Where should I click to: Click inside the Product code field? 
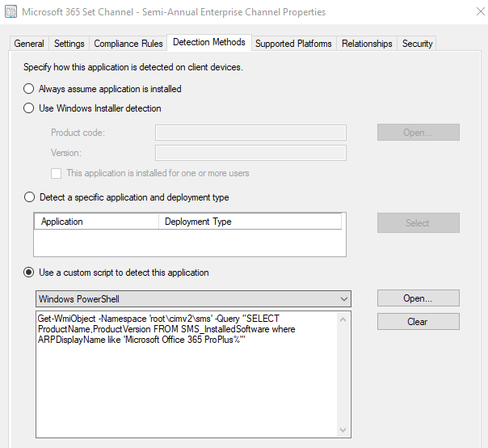tap(250, 133)
